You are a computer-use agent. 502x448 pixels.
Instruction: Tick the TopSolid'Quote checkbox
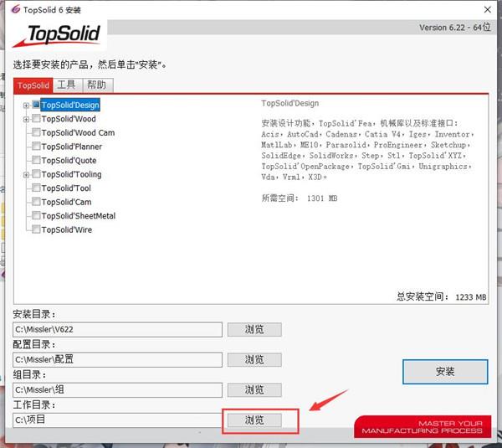click(36, 160)
